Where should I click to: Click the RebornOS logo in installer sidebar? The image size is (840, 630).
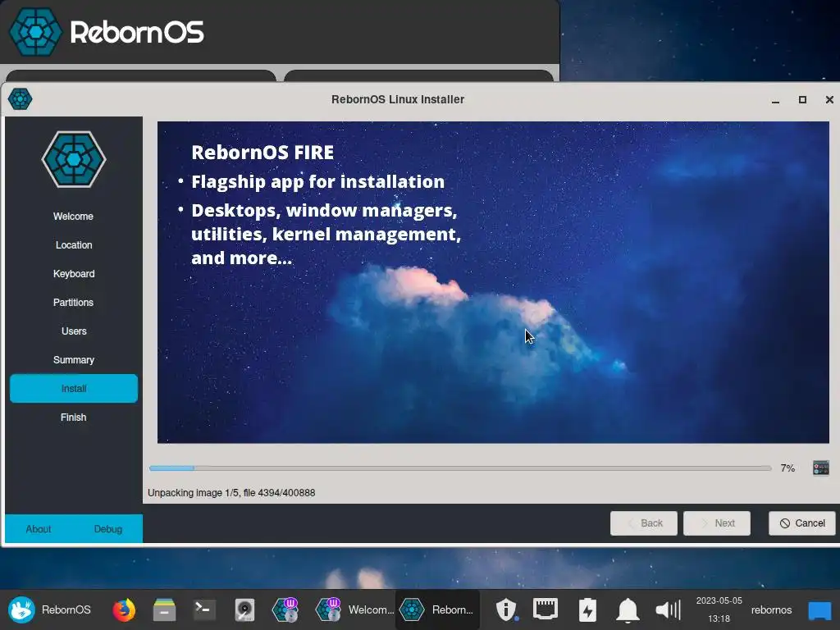pyautogui.click(x=74, y=160)
